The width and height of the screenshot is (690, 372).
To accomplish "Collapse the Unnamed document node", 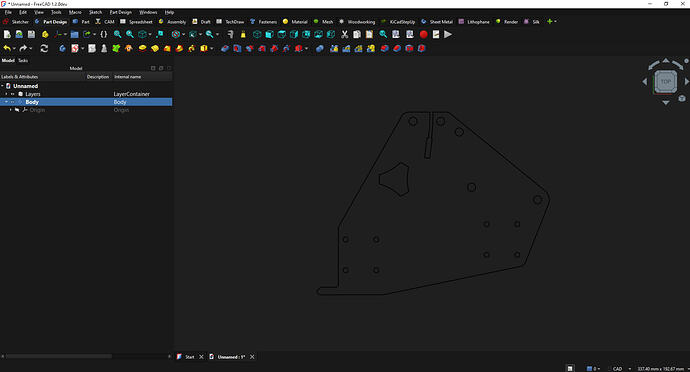I will coord(2,86).
